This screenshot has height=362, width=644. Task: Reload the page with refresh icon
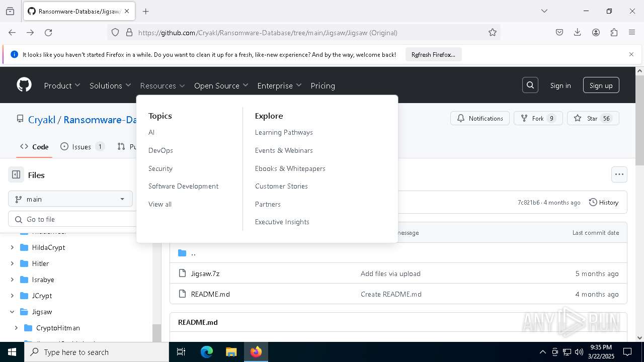pyautogui.click(x=48, y=32)
